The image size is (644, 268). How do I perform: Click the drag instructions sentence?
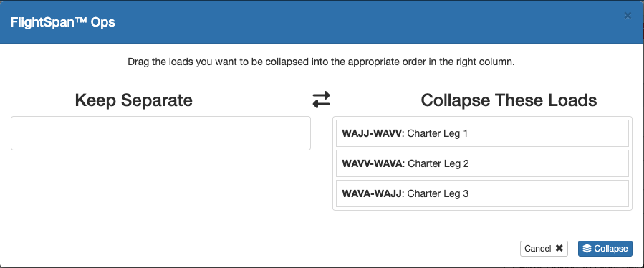tap(321, 62)
